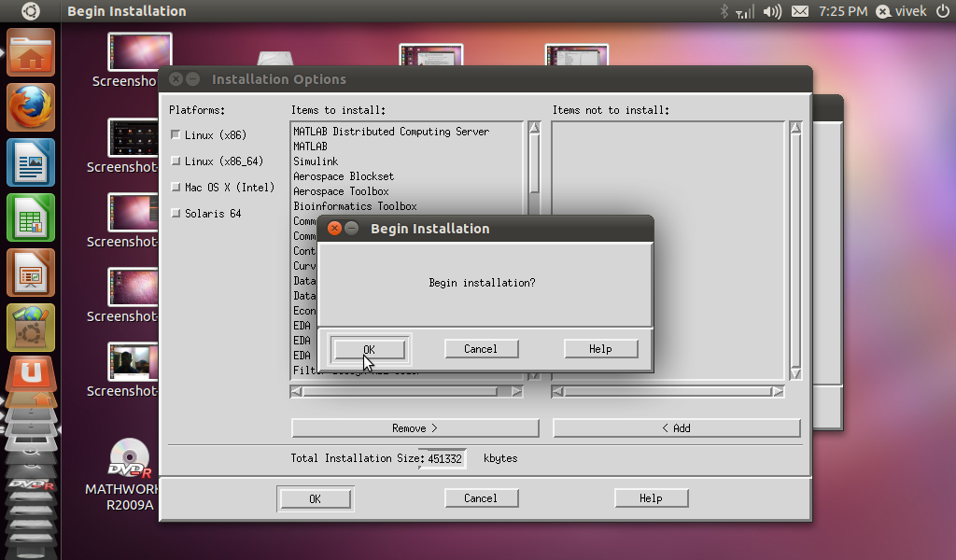Click the Total Installation Size field
This screenshot has width=956, height=560.
444,459
